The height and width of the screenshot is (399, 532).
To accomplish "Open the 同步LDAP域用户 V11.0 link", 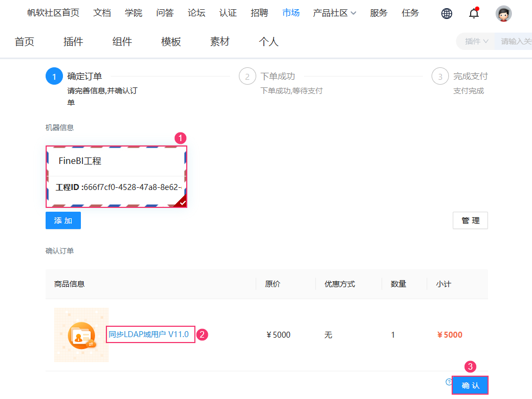I will tap(149, 334).
